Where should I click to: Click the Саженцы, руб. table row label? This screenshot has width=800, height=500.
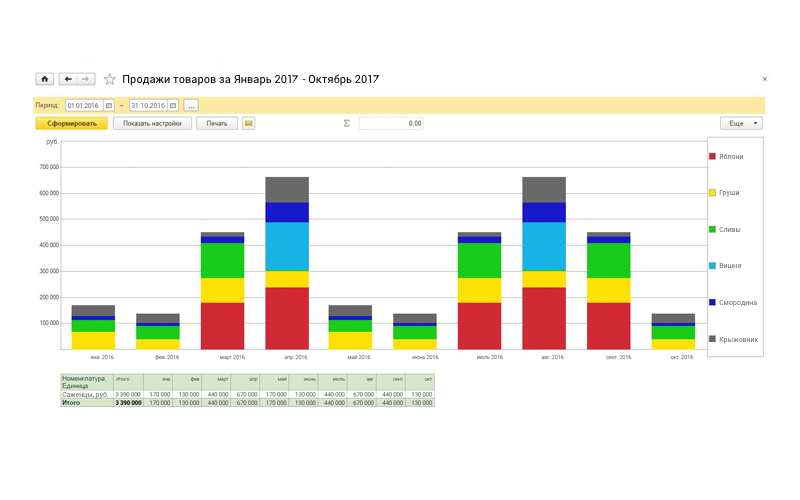click(x=85, y=395)
